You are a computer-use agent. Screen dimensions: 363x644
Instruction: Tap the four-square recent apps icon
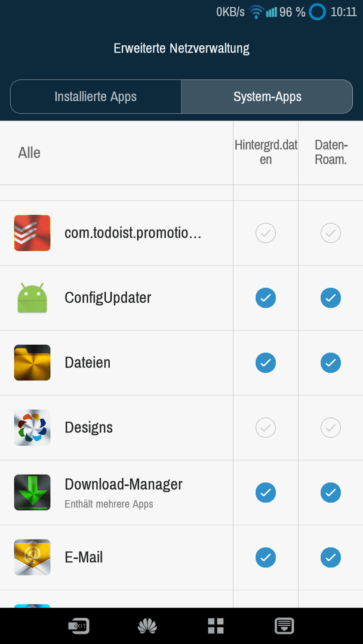click(216, 626)
